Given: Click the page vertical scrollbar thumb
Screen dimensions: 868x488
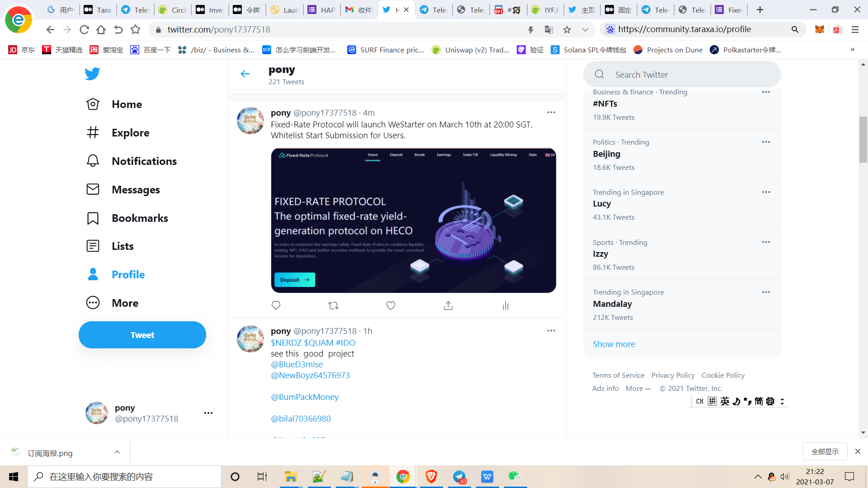Looking at the screenshot, I should (863, 139).
